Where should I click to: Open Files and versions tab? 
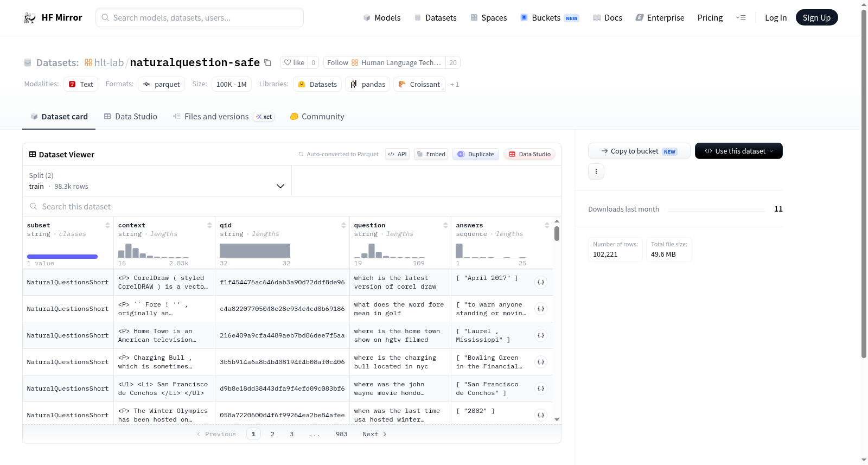(224, 116)
